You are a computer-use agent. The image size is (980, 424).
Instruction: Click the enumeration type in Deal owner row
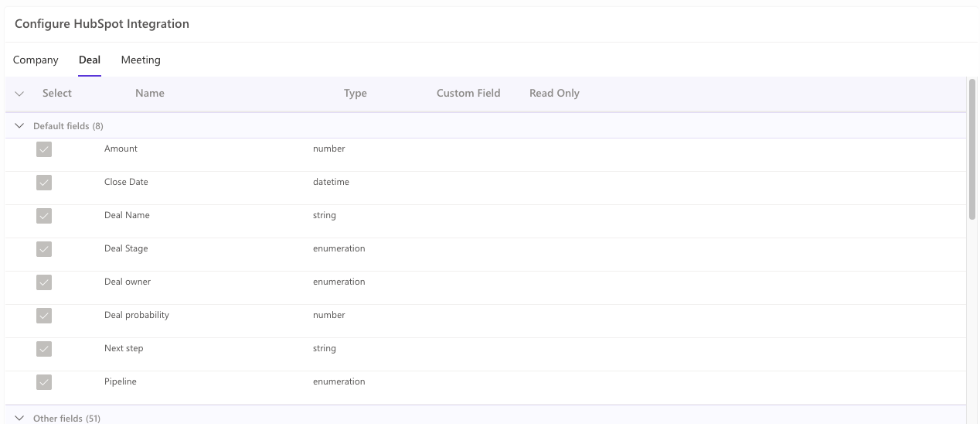[339, 282]
